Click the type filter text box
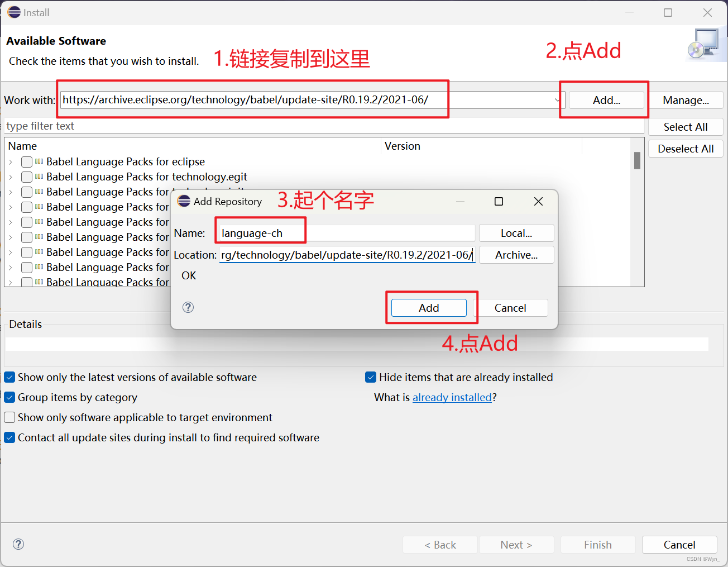The image size is (728, 567). pos(324,126)
